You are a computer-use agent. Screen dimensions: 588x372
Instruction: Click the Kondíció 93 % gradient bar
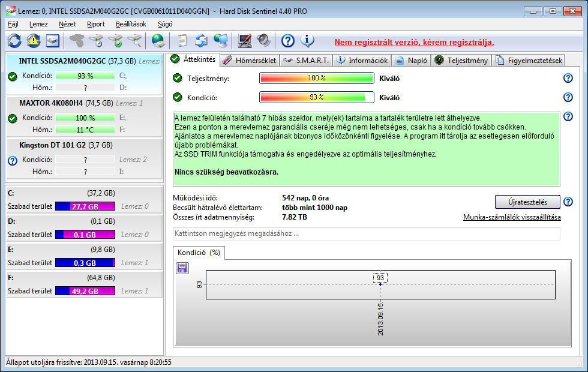pyautogui.click(x=317, y=97)
